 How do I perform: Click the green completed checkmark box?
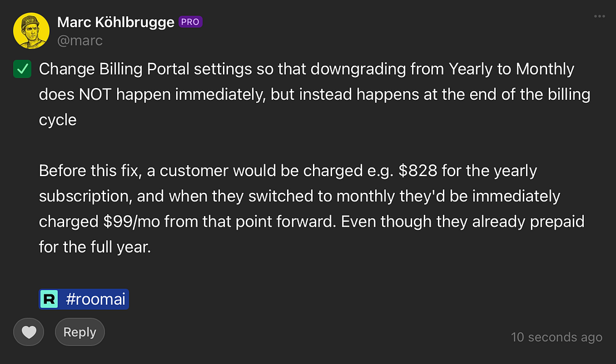(22, 69)
